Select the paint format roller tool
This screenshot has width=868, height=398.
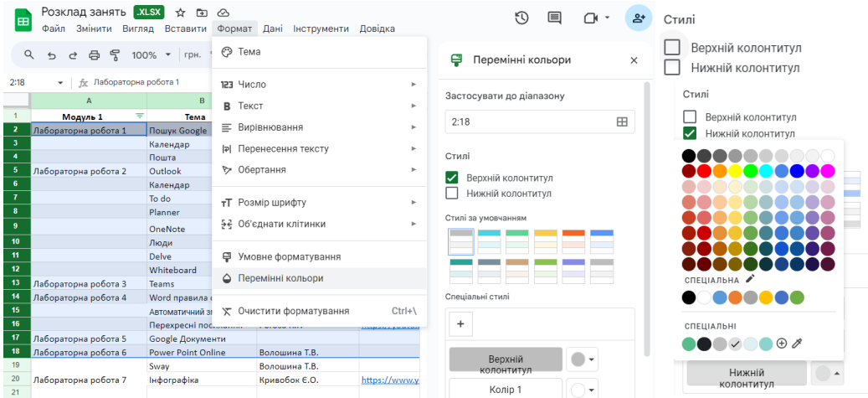[x=115, y=55]
